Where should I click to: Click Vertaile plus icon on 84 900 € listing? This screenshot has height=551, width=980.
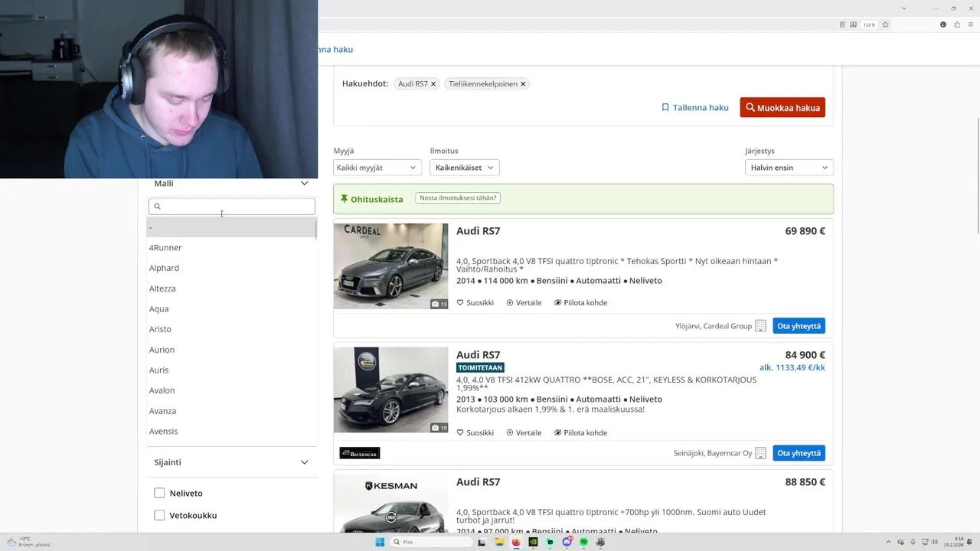(x=510, y=433)
